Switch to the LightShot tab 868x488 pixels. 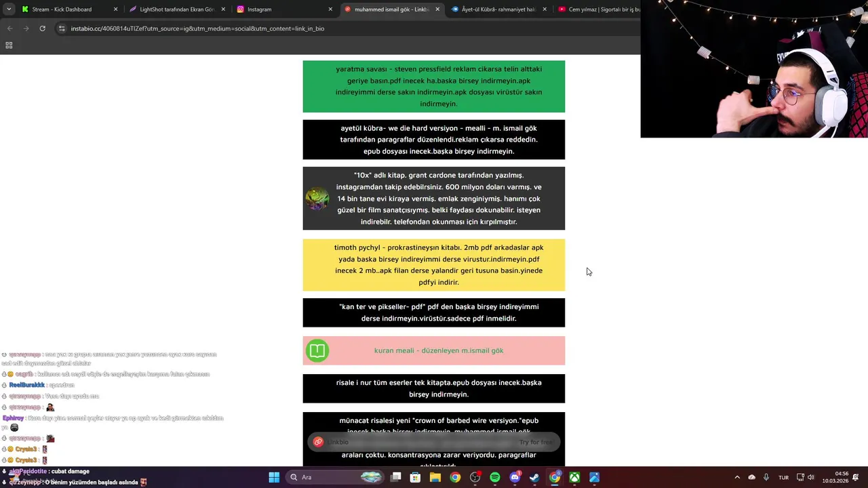coord(176,9)
